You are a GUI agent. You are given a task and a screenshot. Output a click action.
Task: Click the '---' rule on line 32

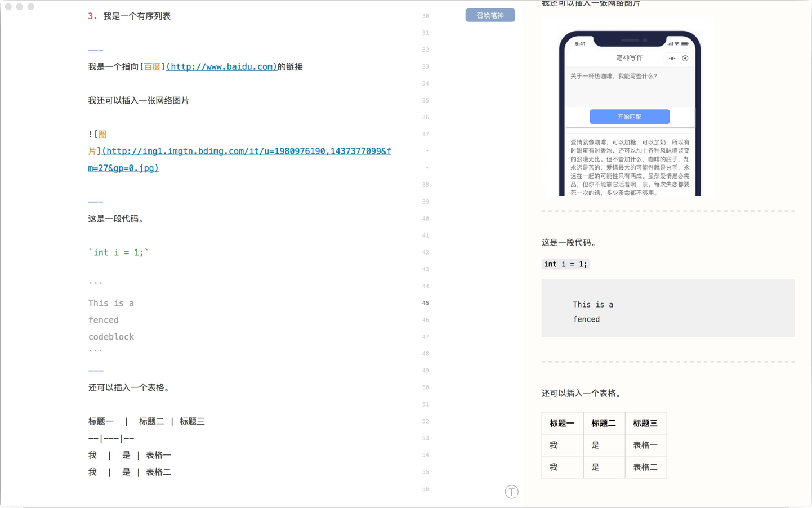pos(96,50)
